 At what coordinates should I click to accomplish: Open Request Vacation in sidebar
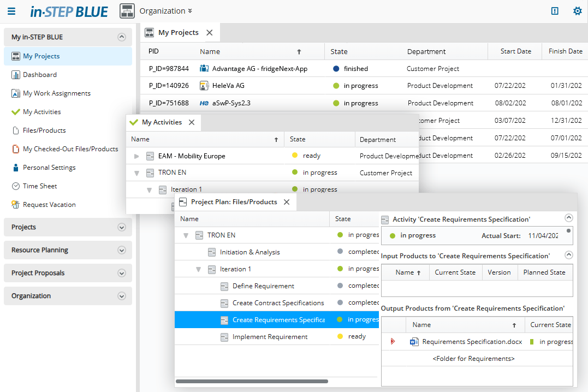pyautogui.click(x=49, y=205)
